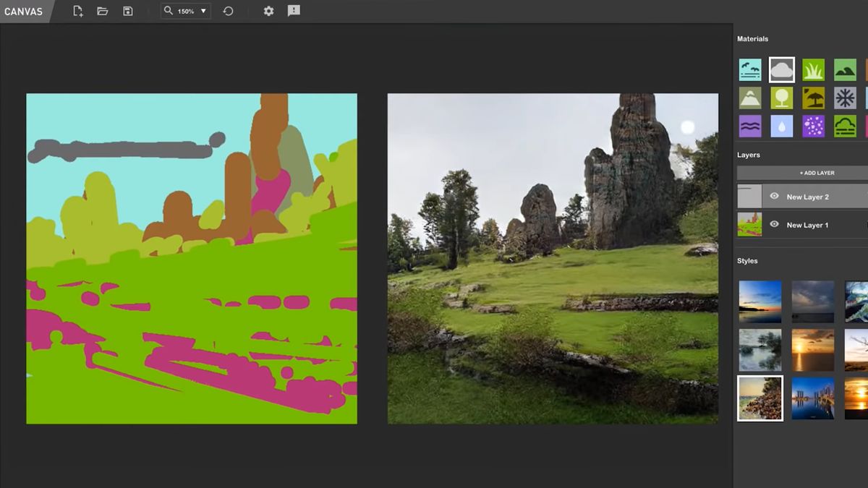Choose the Water material
Screen dimensions: 868x488
point(782,126)
